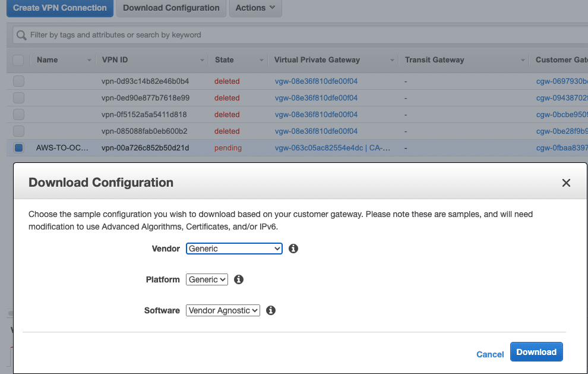Sort by the Name column arrow
Viewport: 588px width, 374px height.
point(90,60)
